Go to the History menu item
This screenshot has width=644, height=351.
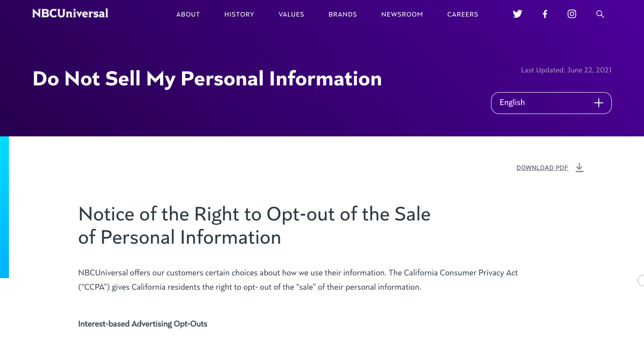(x=239, y=14)
